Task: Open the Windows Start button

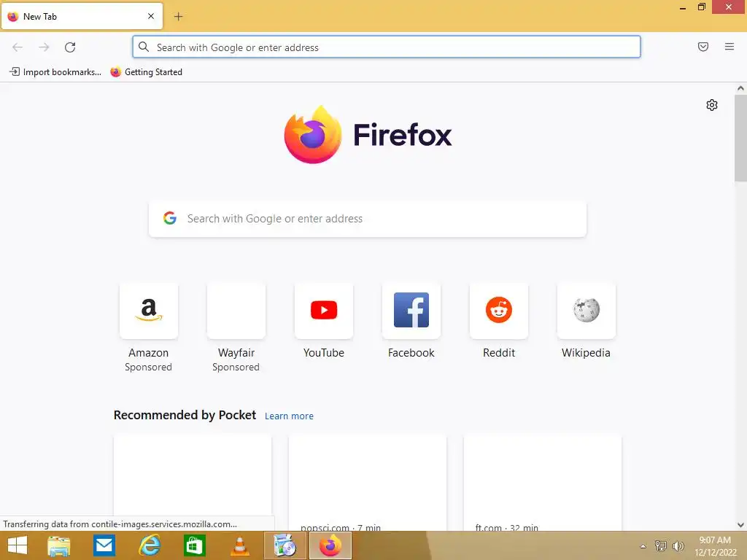Action: click(18, 545)
